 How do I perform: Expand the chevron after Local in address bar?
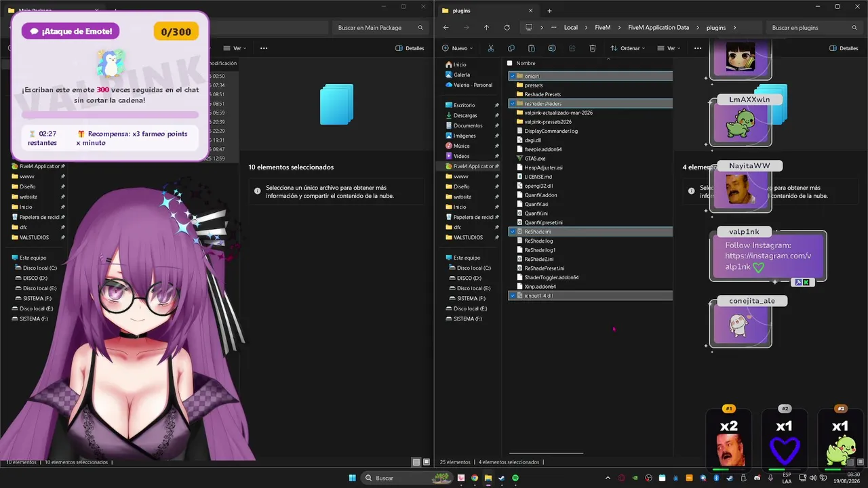coord(586,28)
